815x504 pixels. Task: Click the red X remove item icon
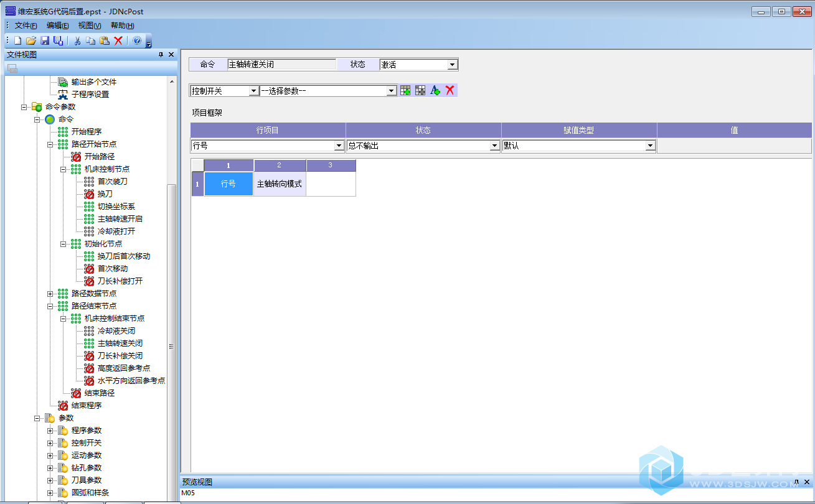450,90
